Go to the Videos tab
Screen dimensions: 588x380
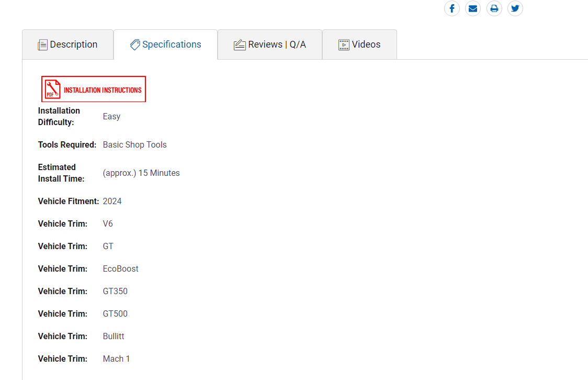[359, 44]
